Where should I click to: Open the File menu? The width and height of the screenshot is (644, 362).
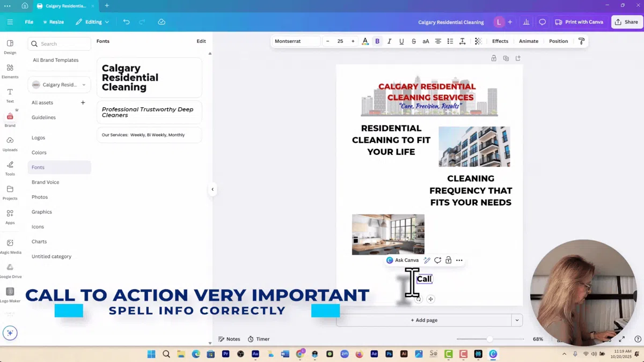(x=29, y=22)
